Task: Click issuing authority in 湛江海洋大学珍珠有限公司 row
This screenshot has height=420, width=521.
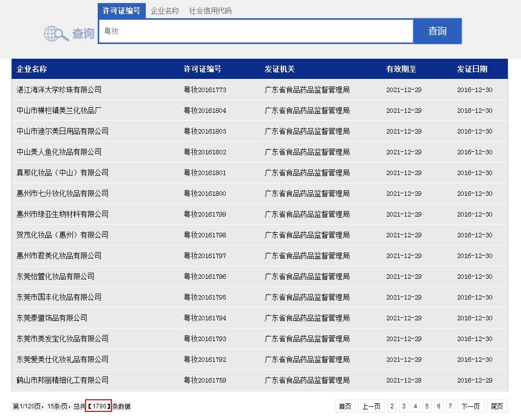Action: tap(307, 90)
